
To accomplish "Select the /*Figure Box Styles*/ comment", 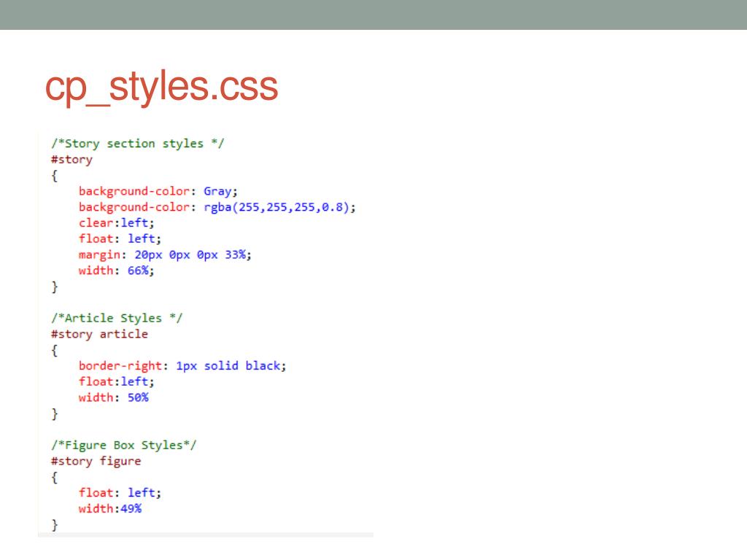I will click(x=123, y=446).
